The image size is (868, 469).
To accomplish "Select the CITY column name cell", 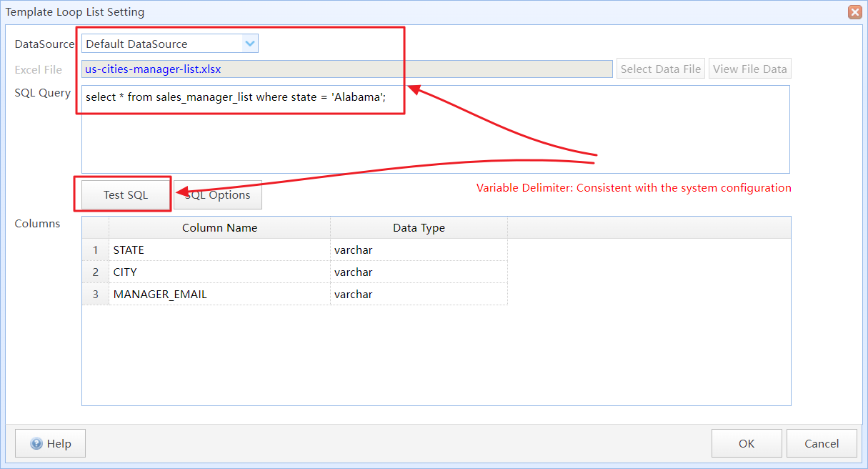I will (219, 272).
